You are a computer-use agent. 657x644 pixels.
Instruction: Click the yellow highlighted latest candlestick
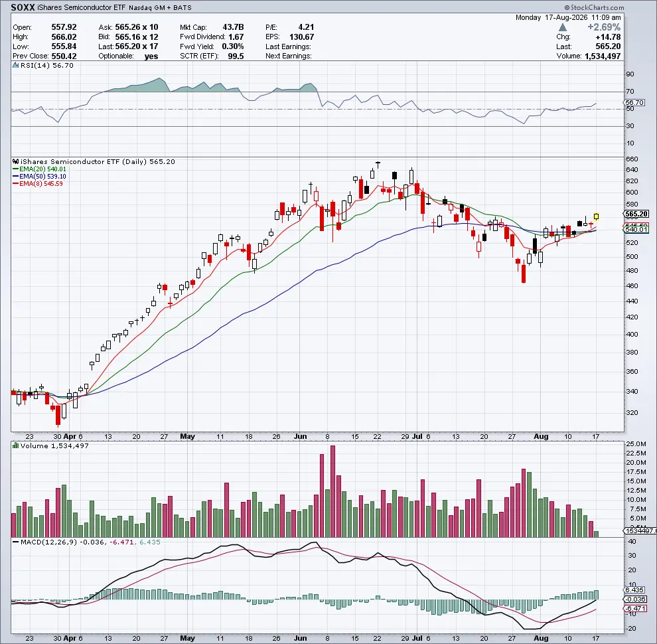tap(596, 216)
